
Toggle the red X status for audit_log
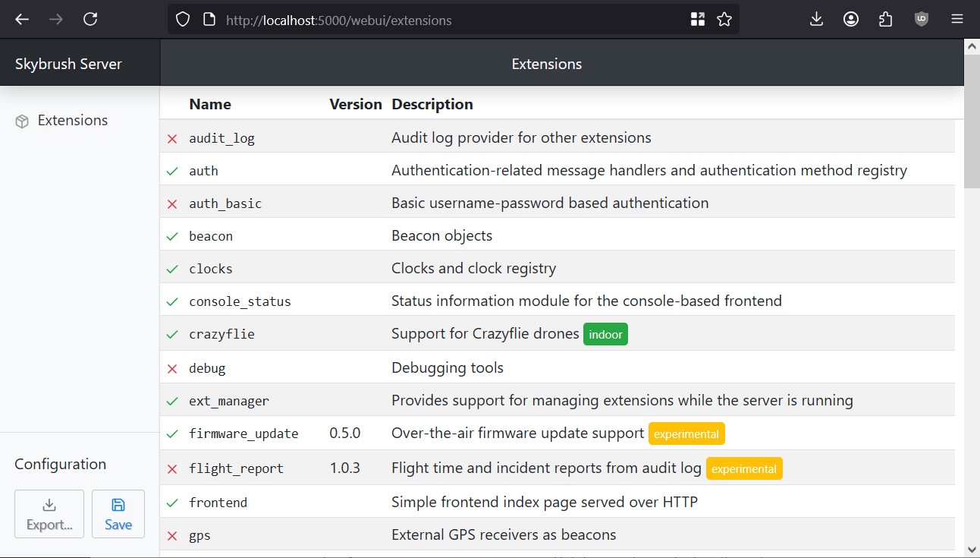tap(172, 139)
